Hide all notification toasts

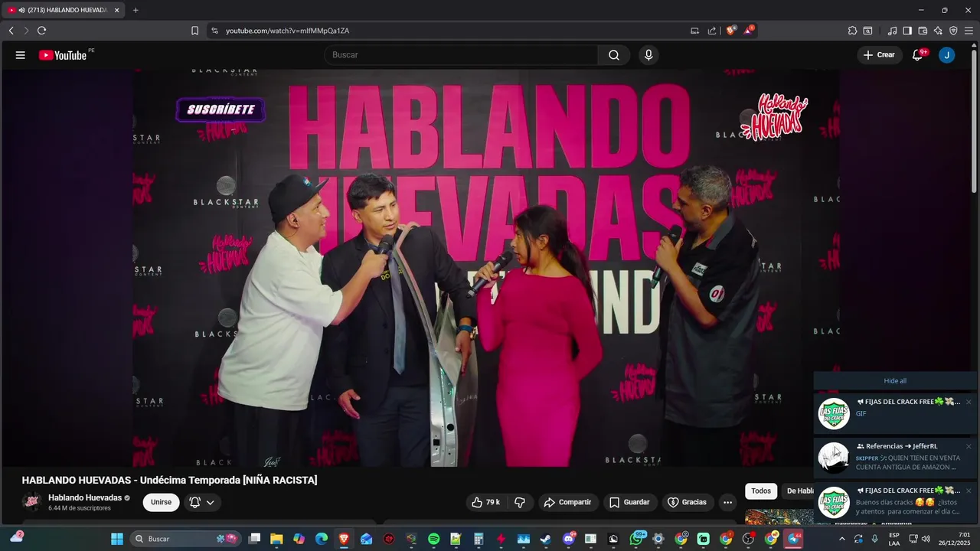[895, 381]
